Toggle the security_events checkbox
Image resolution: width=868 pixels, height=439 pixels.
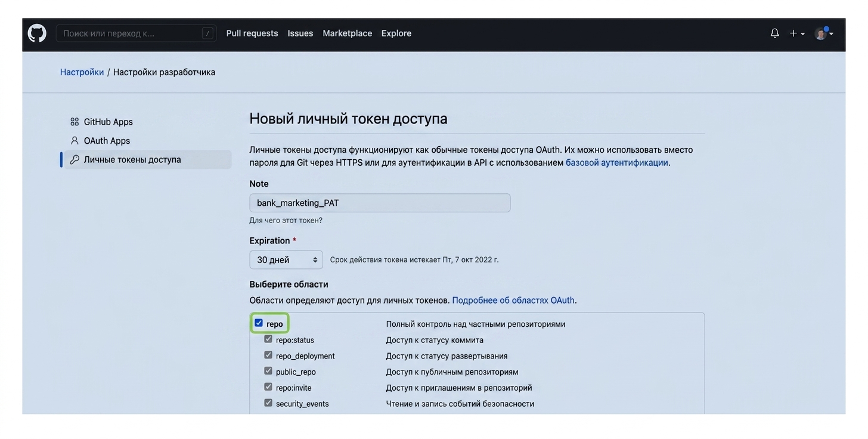tap(268, 403)
